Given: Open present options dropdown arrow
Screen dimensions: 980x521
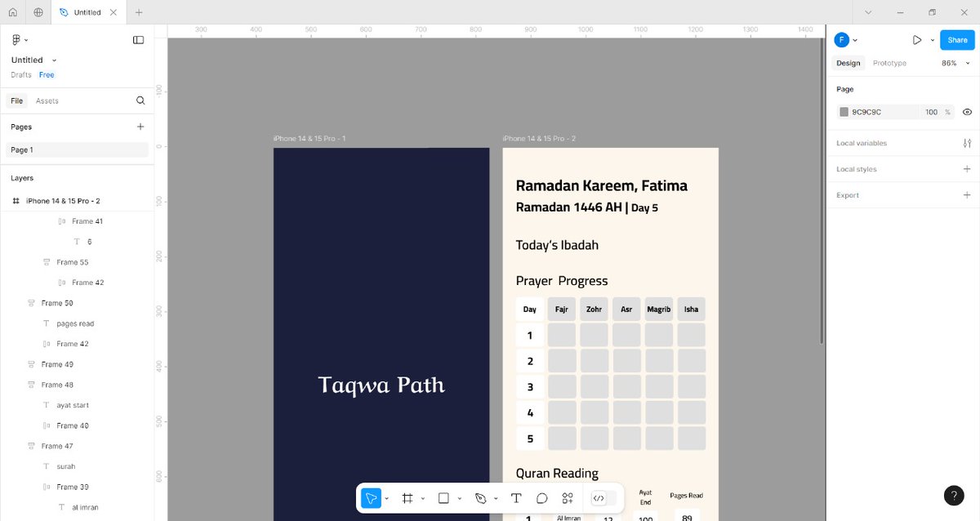Looking at the screenshot, I should click(932, 40).
